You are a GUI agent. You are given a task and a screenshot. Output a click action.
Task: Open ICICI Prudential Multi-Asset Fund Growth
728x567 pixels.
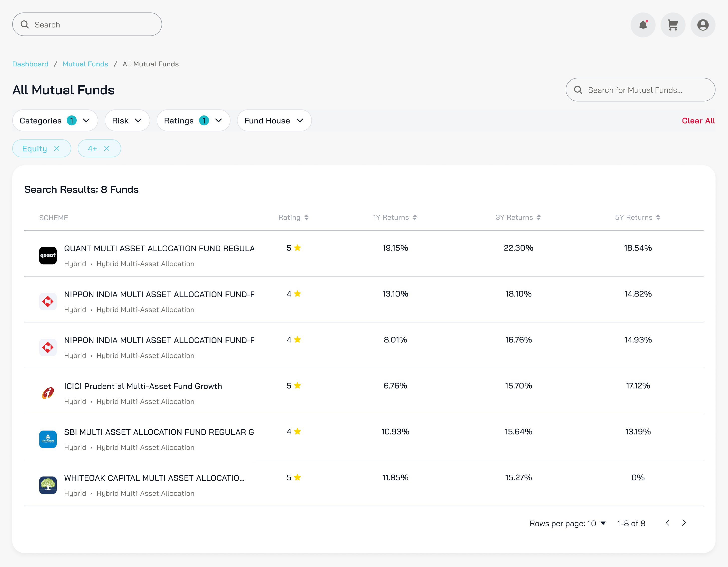click(143, 386)
